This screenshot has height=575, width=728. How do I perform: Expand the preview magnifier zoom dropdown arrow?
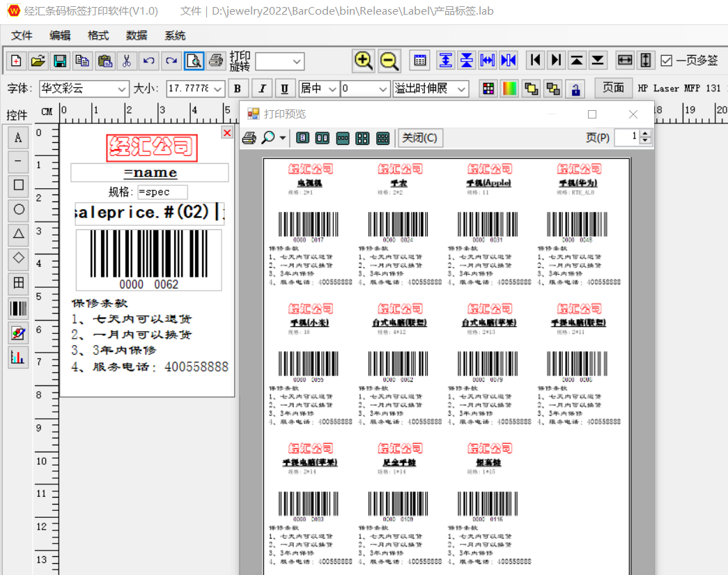[x=282, y=138]
